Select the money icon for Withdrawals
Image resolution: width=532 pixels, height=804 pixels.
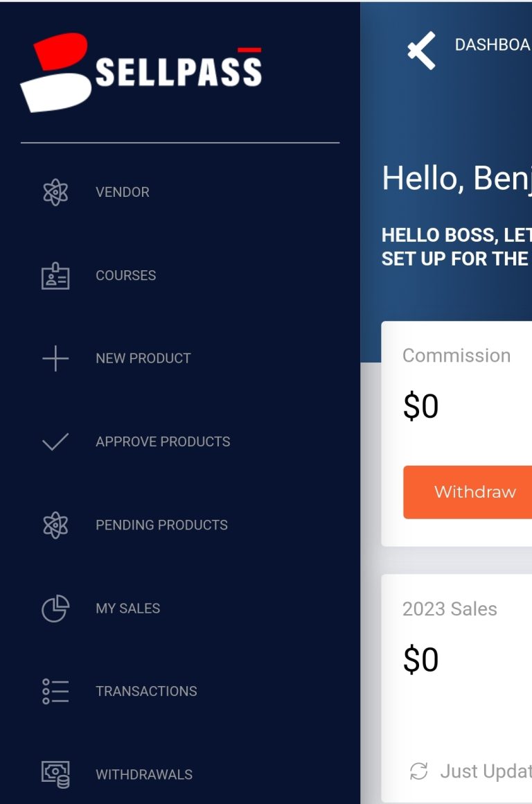tap(55, 774)
